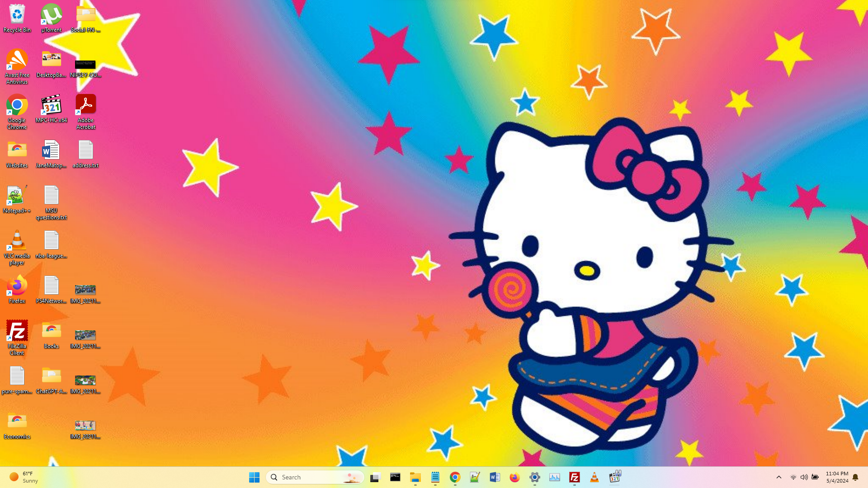The height and width of the screenshot is (488, 868).
Task: Select the MSU questions.txt file
Action: [x=52, y=202]
